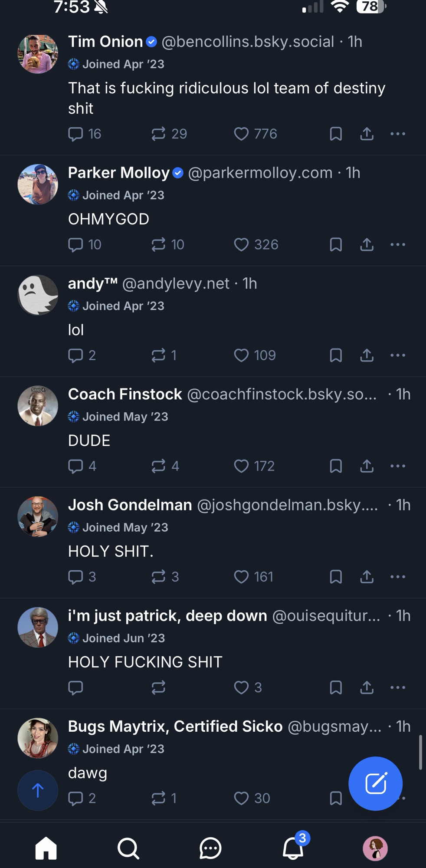Bookmark andy's lol post
This screenshot has height=868, width=426.
(336, 355)
